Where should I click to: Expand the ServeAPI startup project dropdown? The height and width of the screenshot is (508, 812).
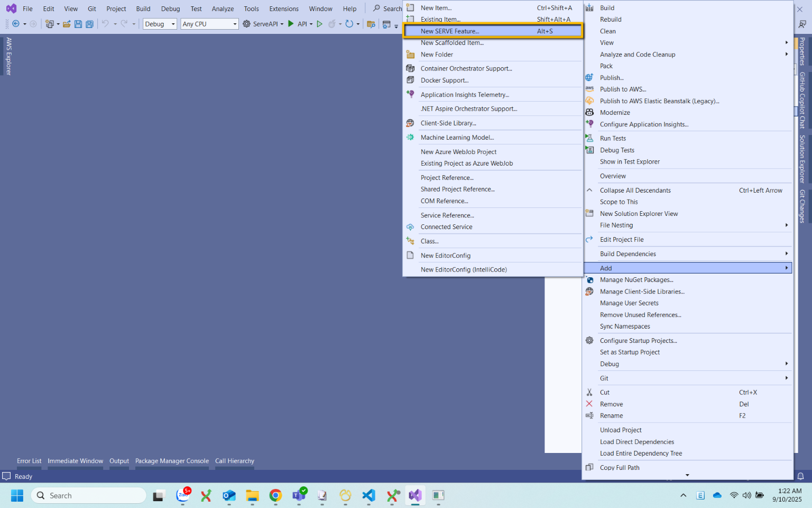click(x=282, y=24)
